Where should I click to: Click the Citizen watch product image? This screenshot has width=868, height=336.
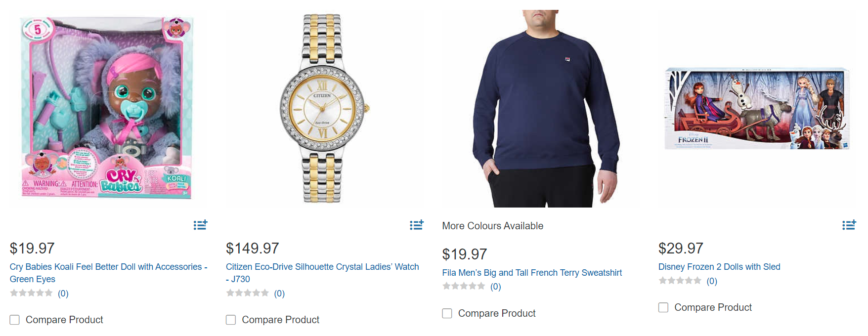point(322,109)
